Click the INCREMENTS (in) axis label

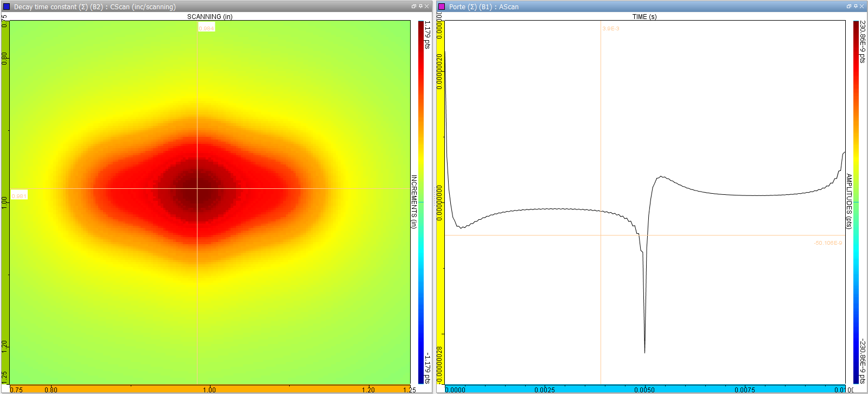click(414, 201)
